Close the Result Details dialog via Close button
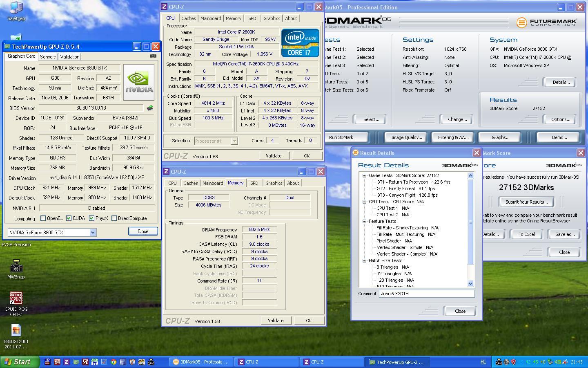588x368 pixels. click(x=460, y=311)
